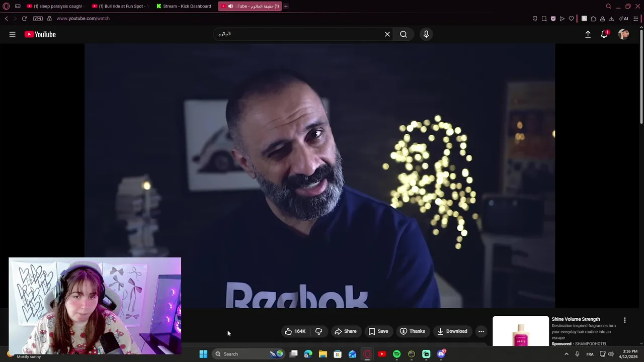Dislike the video with thumbs down
Image resolution: width=644 pixels, height=362 pixels.
[318, 331]
